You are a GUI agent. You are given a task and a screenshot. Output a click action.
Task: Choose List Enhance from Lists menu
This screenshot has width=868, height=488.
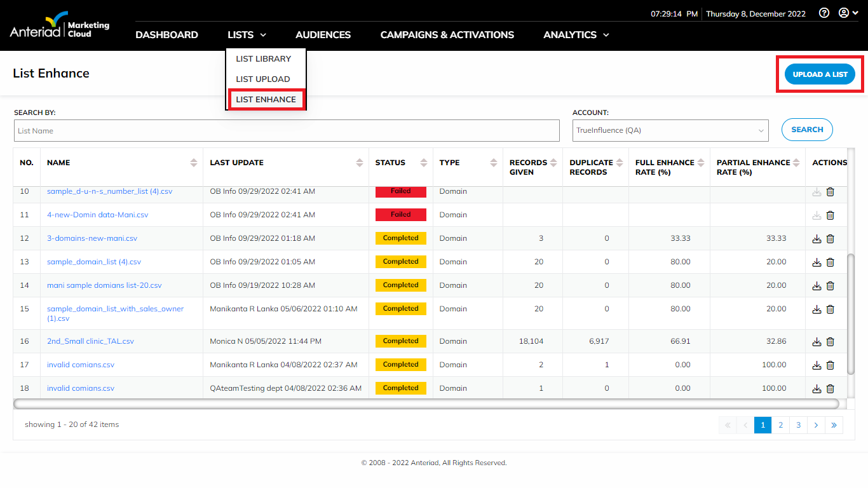266,99
